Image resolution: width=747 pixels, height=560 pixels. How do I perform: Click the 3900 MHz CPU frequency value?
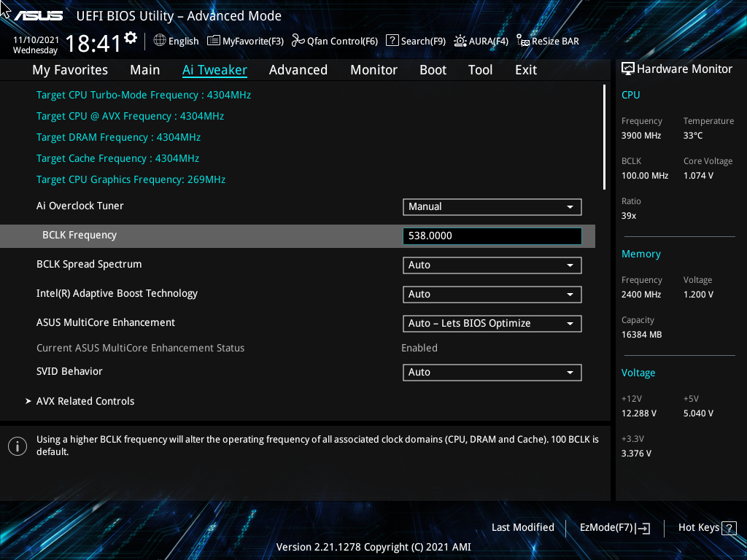tap(641, 136)
